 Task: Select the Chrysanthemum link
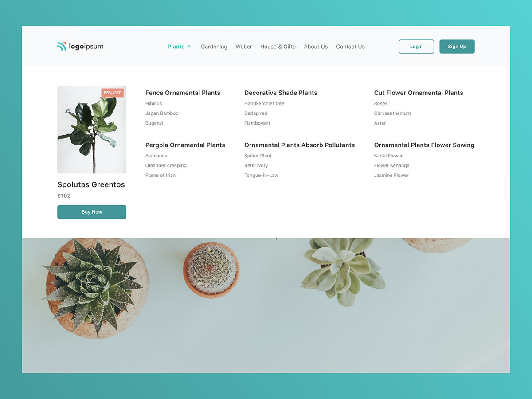point(392,113)
